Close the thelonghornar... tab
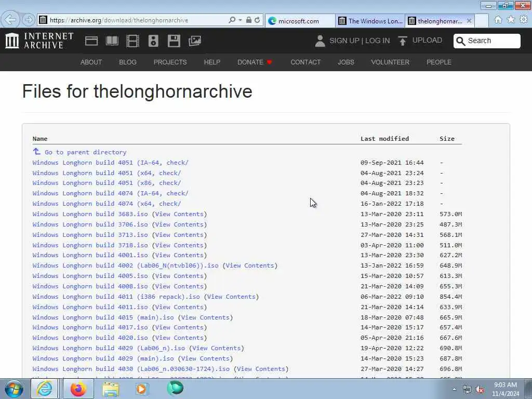 469,21
